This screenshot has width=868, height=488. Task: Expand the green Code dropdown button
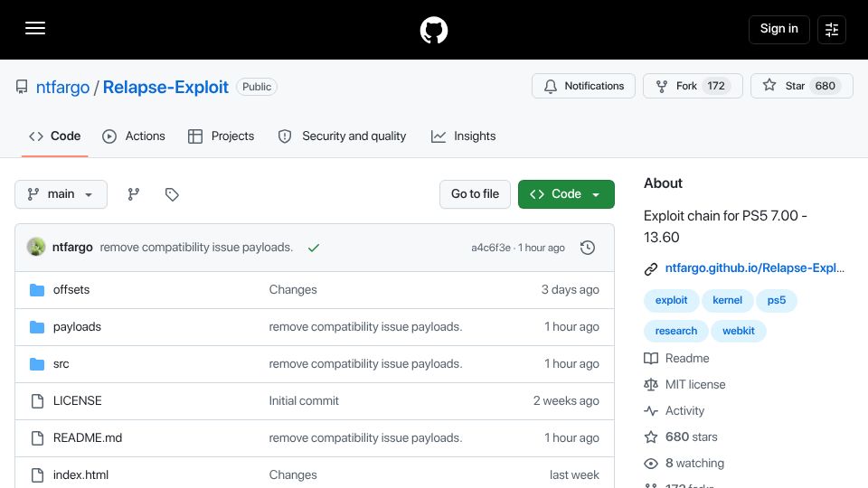(566, 194)
